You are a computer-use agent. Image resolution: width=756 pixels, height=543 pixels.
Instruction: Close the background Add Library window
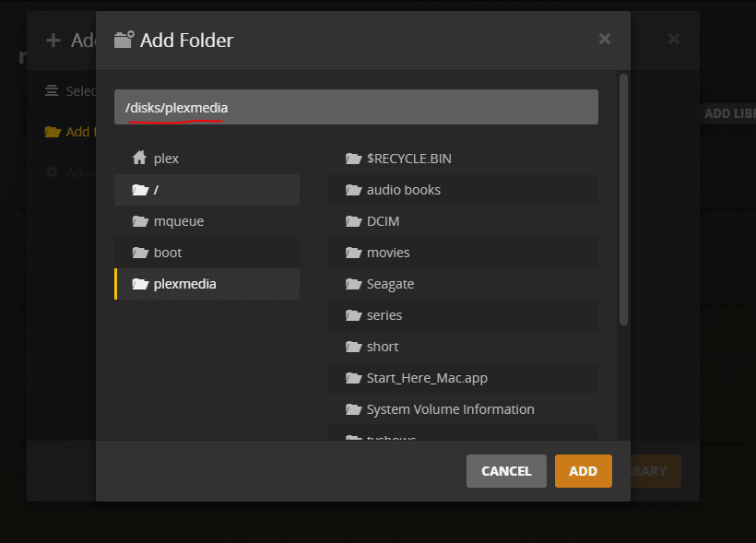point(674,39)
